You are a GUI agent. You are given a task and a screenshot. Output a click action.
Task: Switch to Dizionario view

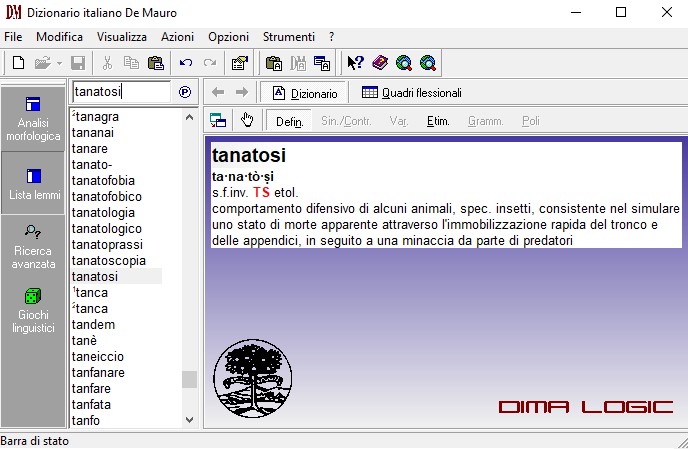click(x=305, y=93)
